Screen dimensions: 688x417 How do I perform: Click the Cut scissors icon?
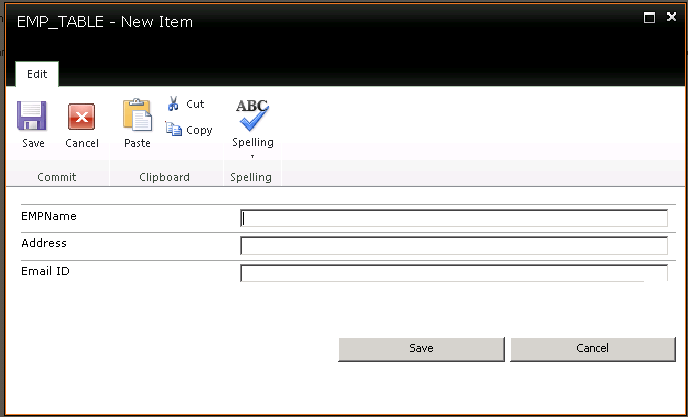[173, 104]
